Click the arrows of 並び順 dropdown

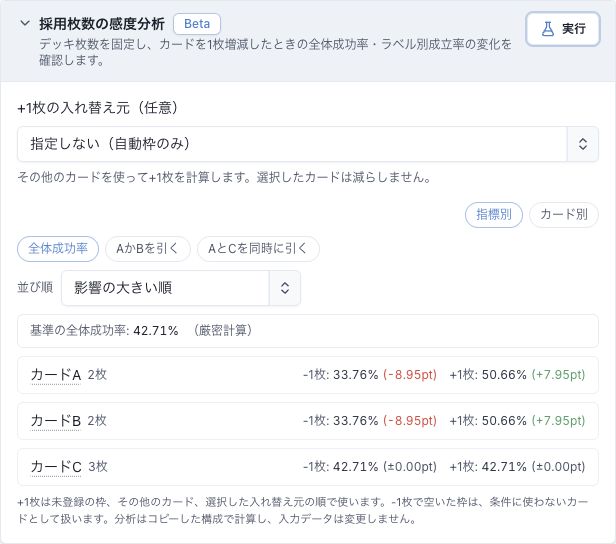point(285,288)
